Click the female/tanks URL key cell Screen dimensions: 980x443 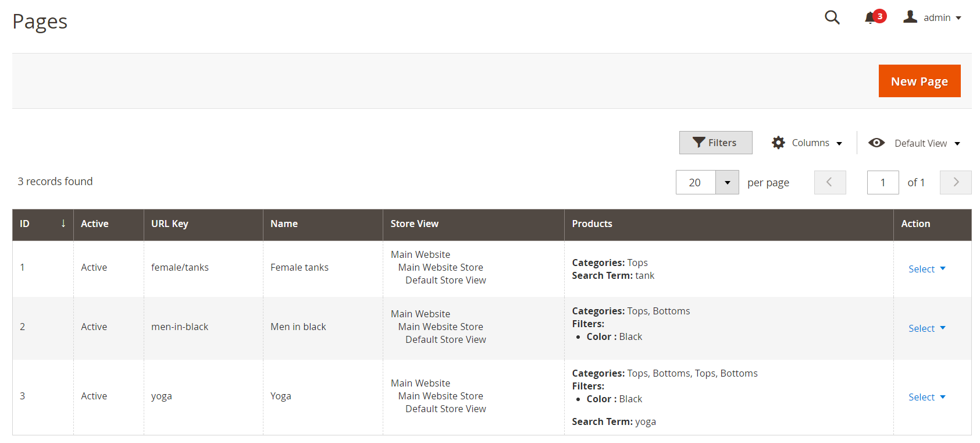[180, 267]
